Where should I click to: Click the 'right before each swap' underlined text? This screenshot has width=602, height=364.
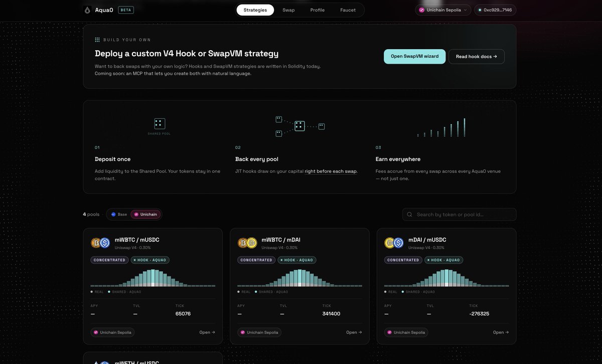[331, 171]
